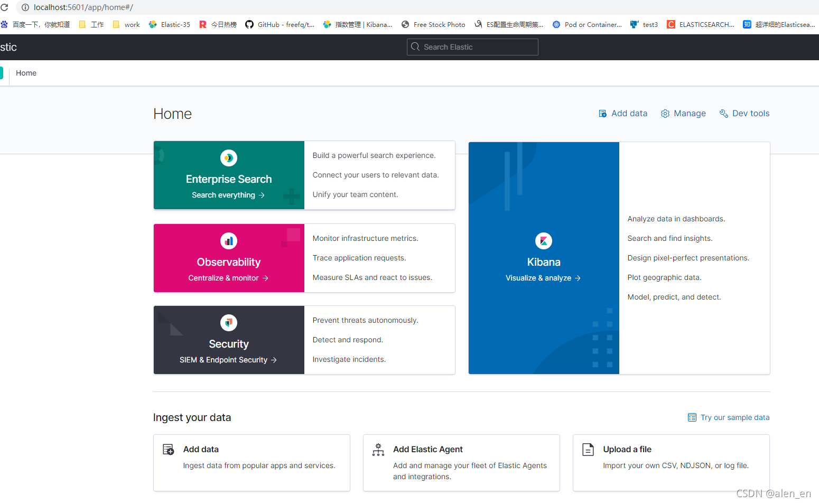Click the Search Elastic input field
Image resolution: width=819 pixels, height=504 pixels.
point(472,47)
